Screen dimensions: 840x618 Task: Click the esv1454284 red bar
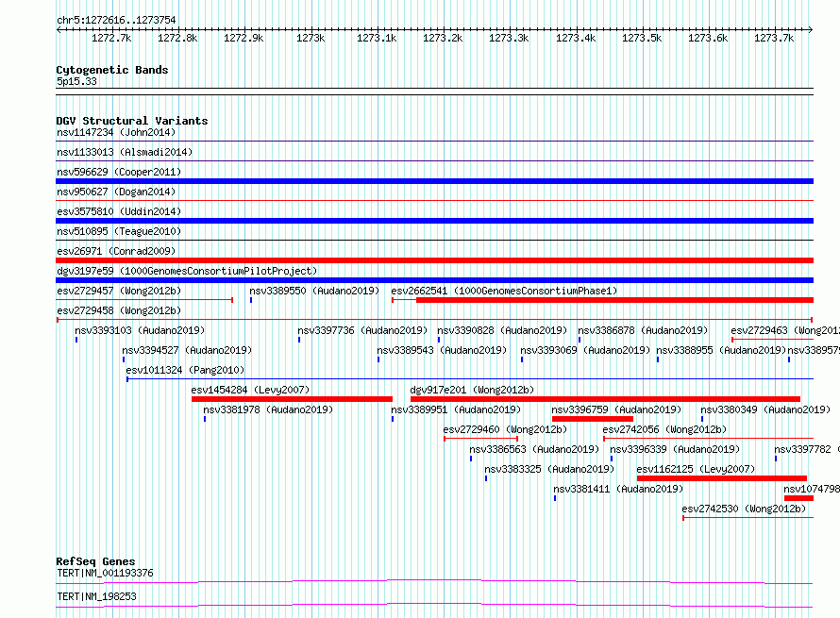tap(292, 399)
